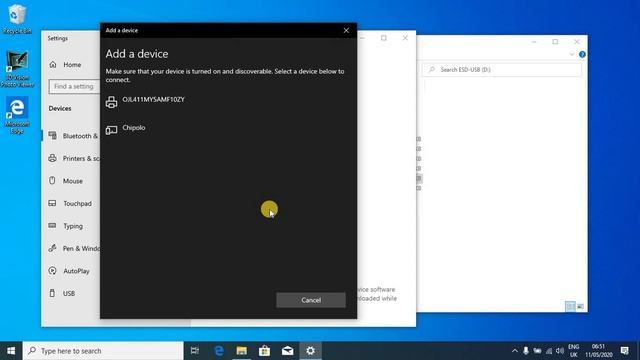Maximize the File Explorer window
The height and width of the screenshot is (360, 640).
[x=555, y=42]
